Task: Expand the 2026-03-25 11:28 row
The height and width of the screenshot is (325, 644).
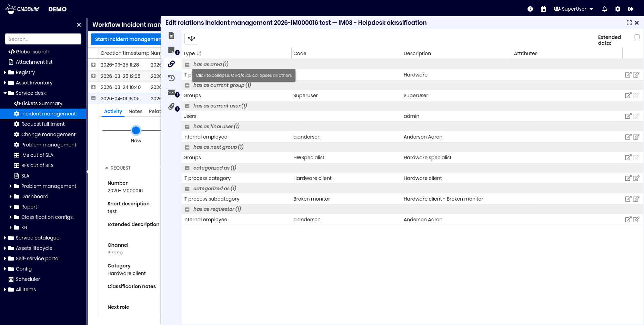Action: [93, 65]
